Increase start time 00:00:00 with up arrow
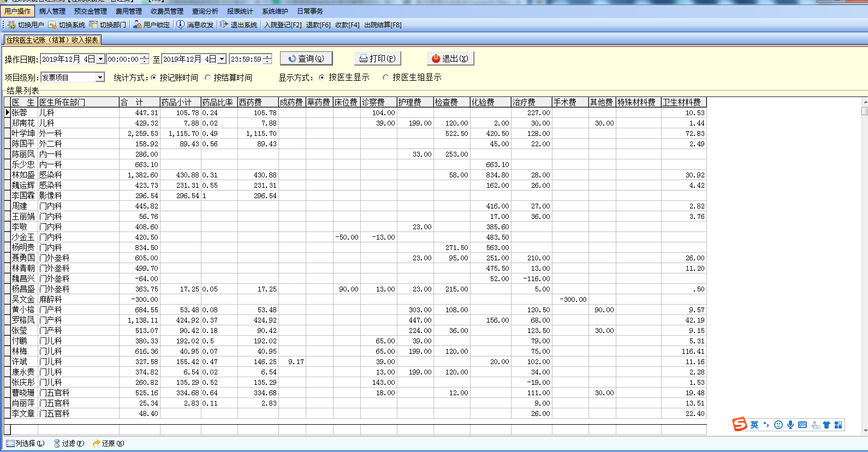This screenshot has height=452, width=868. coord(144,57)
